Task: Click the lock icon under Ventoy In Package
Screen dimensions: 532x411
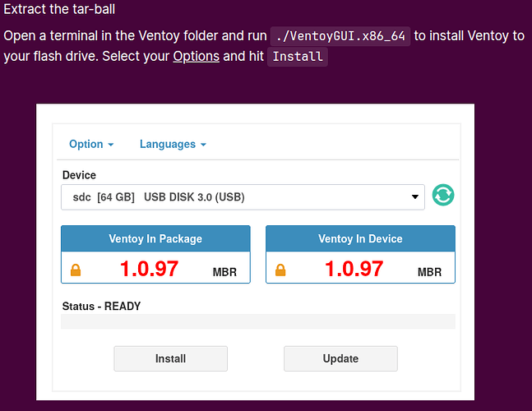Action: coord(76,270)
